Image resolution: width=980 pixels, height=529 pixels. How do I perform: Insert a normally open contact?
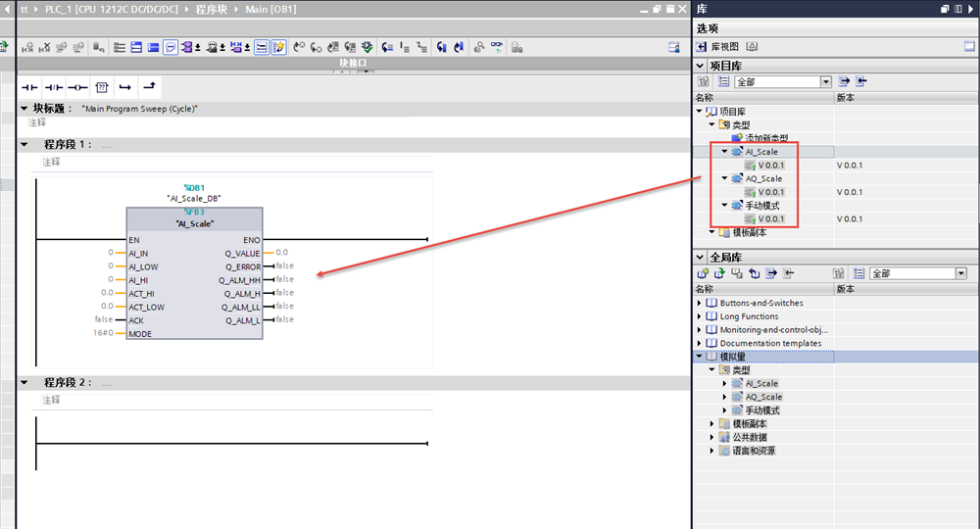pyautogui.click(x=30, y=87)
